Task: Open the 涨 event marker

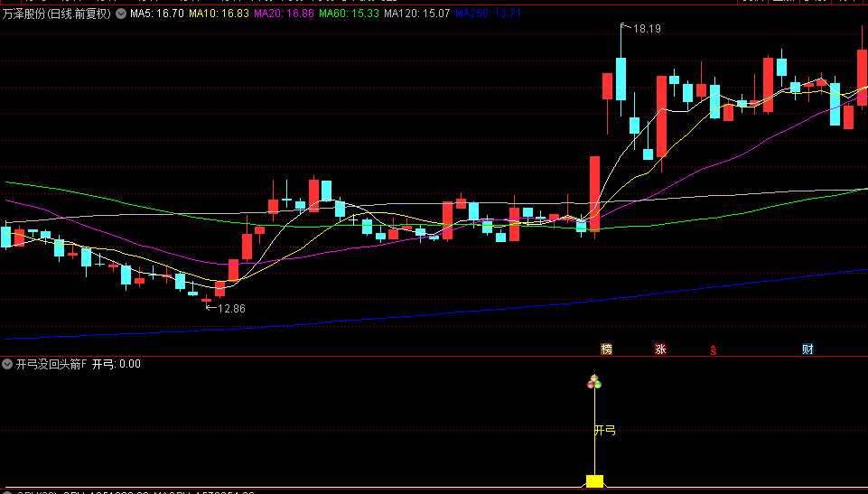Action: click(x=660, y=350)
